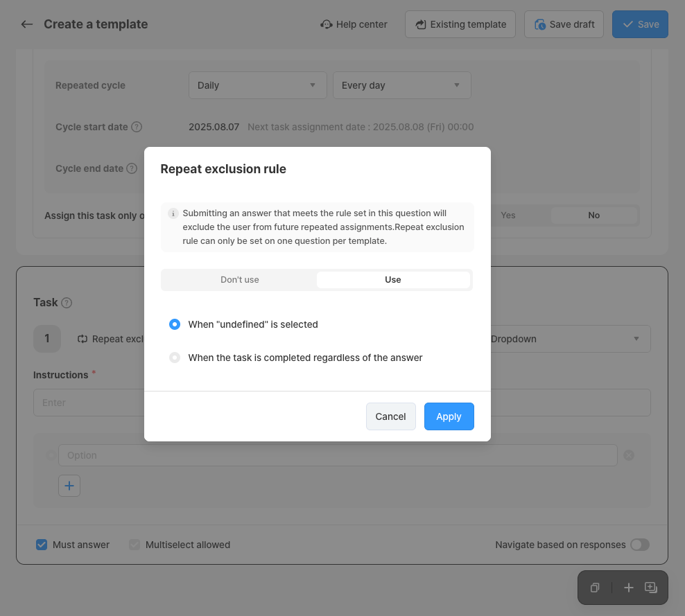This screenshot has width=685, height=616.
Task: Click the add section icon in bottom toolbar
Action: pos(651,588)
